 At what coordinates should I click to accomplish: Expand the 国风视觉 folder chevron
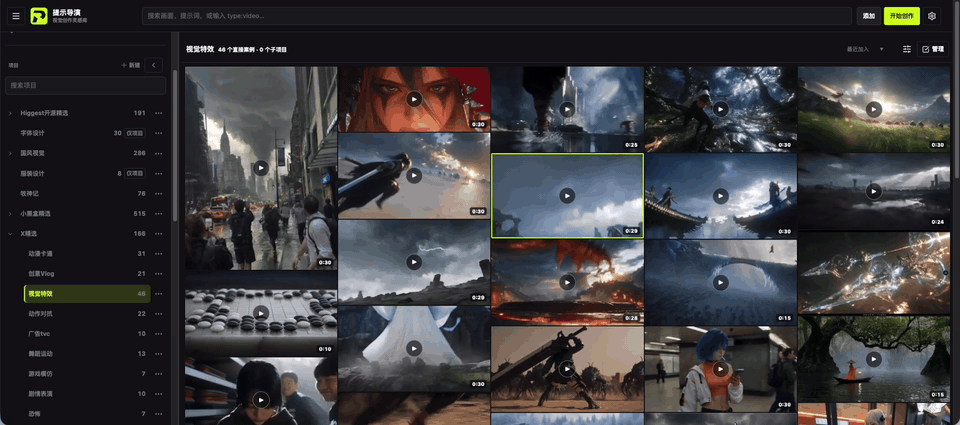(10, 153)
